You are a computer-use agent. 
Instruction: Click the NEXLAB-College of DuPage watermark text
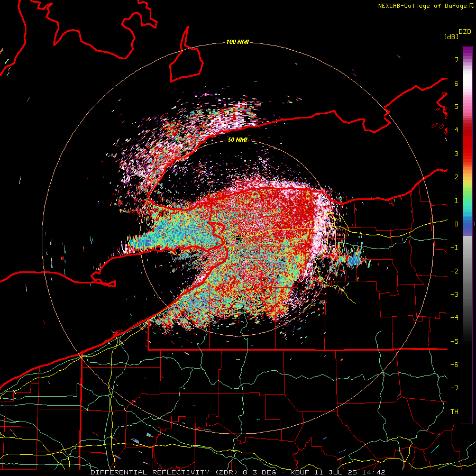point(422,6)
